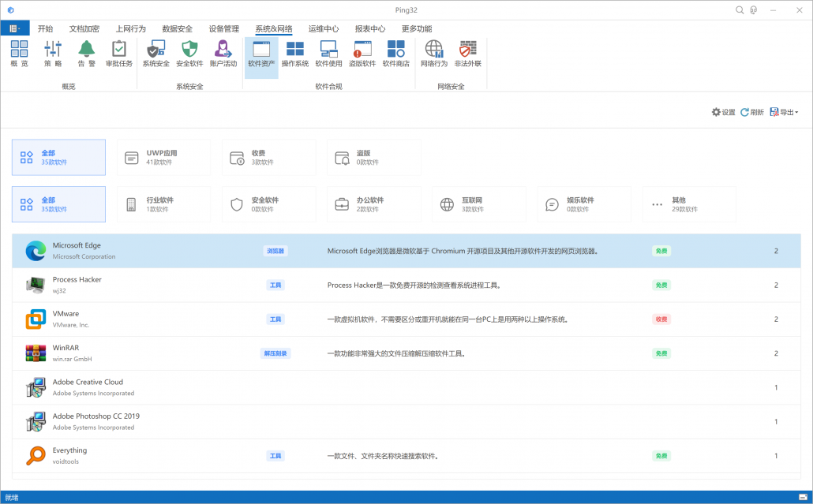Click the search magnifier in title bar
This screenshot has width=813, height=504.
pos(740,9)
